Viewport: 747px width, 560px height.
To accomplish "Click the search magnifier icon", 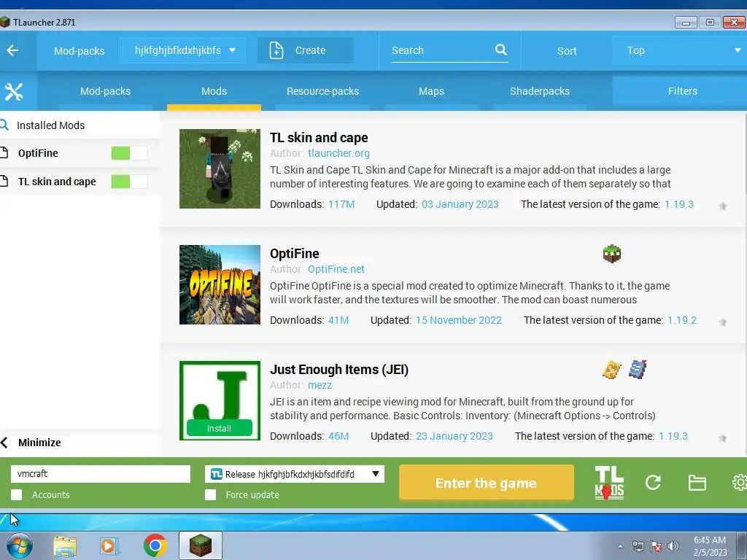I will coord(500,50).
